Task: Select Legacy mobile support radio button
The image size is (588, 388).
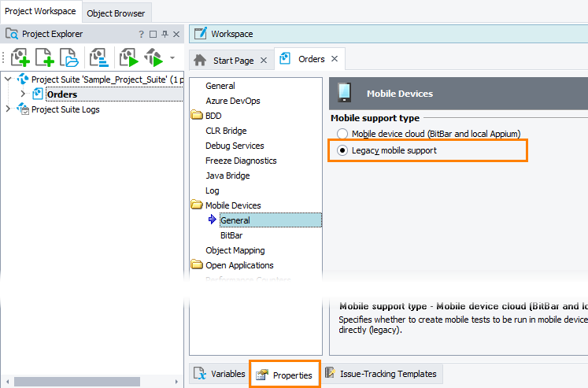Action: pos(342,150)
